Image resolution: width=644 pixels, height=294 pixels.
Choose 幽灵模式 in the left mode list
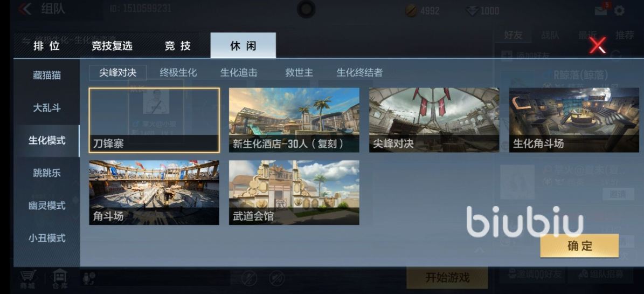(47, 206)
